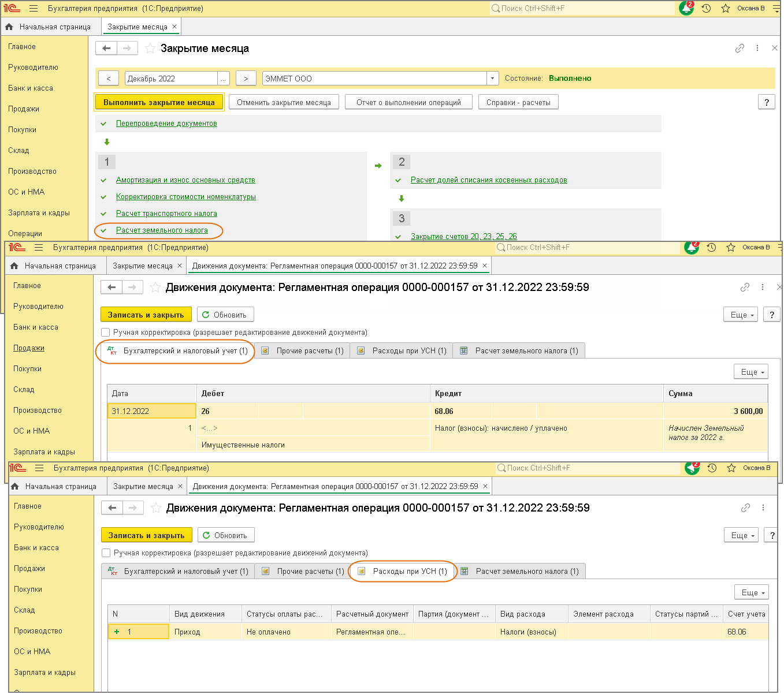
Task: Go back from the Закрытие месяца form
Action: (x=106, y=48)
